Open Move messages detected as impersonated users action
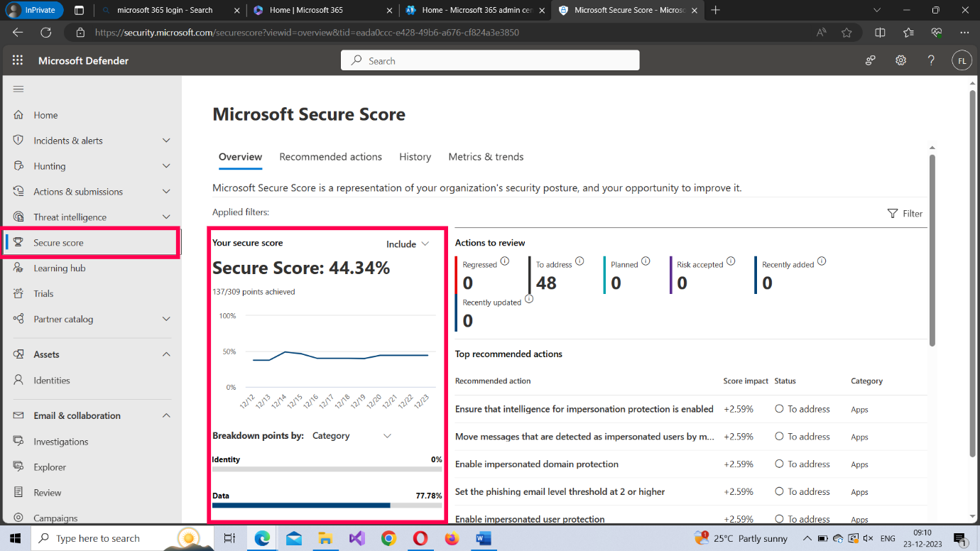The height and width of the screenshot is (551, 980). tap(584, 437)
